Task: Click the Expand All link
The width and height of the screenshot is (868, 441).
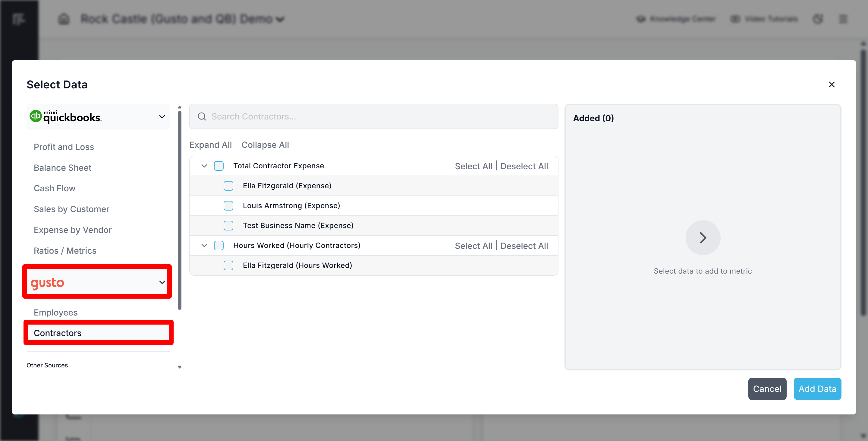Action: (210, 145)
